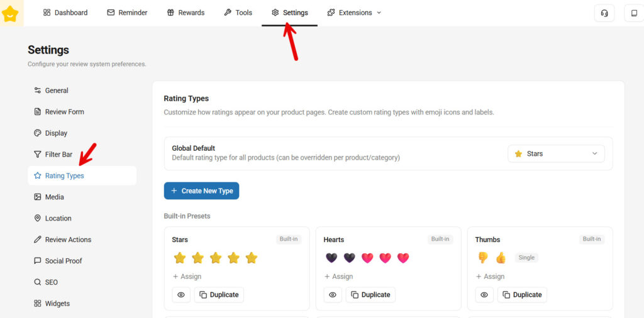Click the Built-in Presets heading
Viewport: 644px width, 318px height.
(x=187, y=216)
